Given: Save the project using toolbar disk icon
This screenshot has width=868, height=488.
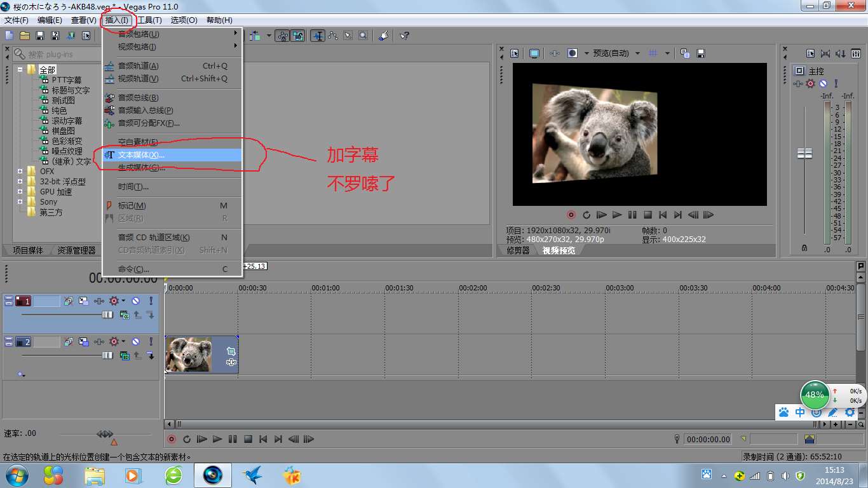Looking at the screenshot, I should click(40, 36).
